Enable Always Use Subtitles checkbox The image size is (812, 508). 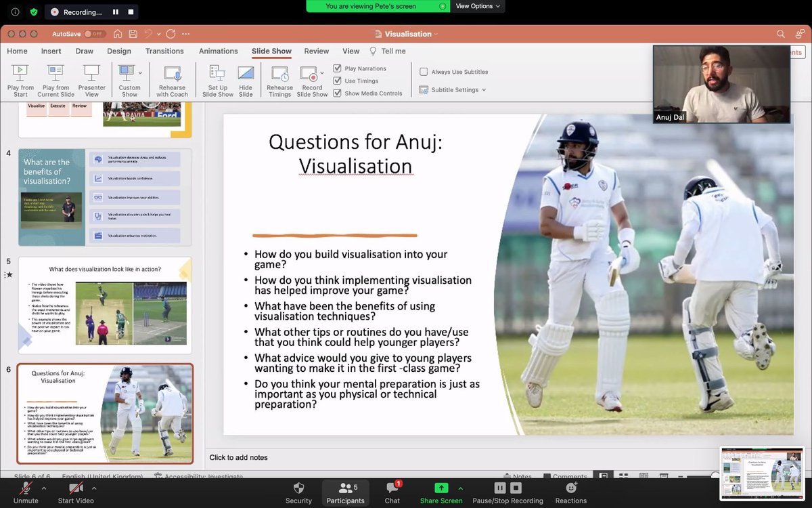(x=424, y=72)
